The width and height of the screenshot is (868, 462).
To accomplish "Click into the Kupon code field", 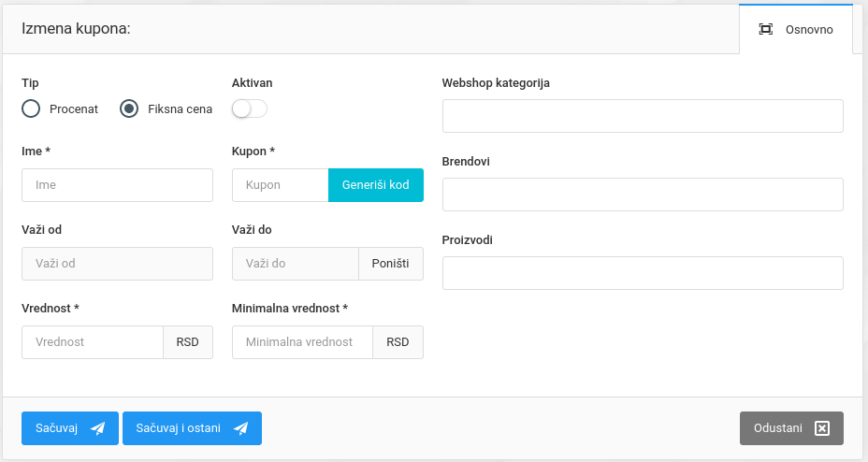I will pyautogui.click(x=280, y=185).
